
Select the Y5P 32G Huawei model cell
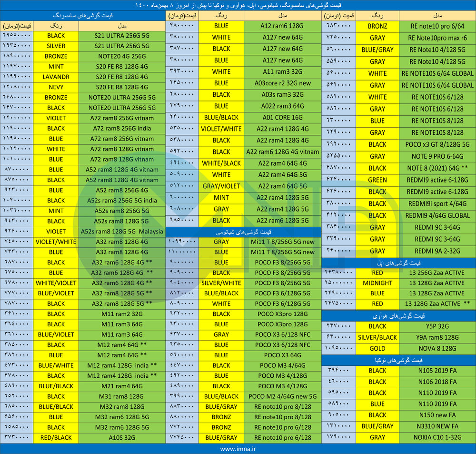(437, 326)
